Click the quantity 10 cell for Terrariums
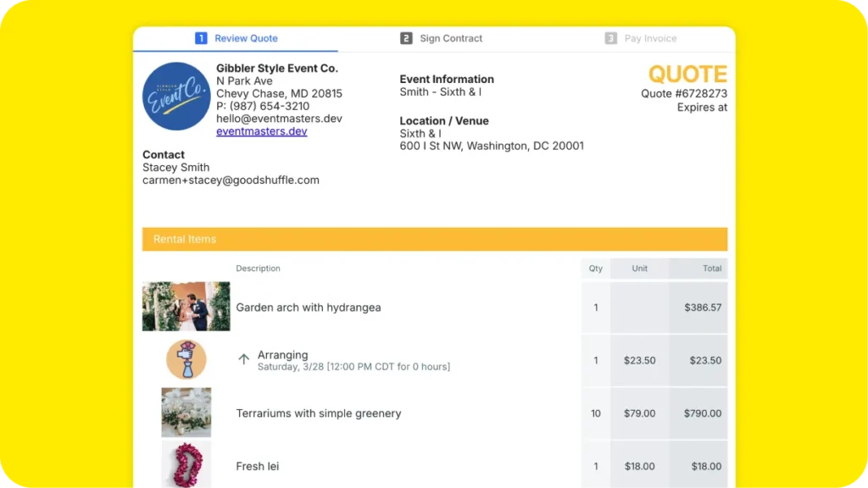The image size is (868, 488). coord(596,413)
